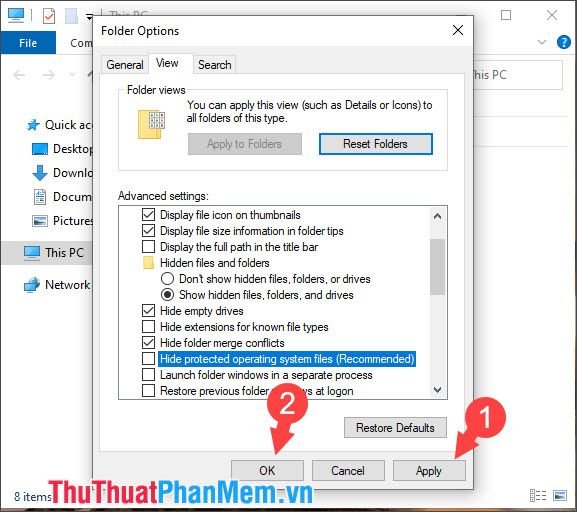Go forward with the forward arrow in Explorer
577x512 pixels.
(x=48, y=75)
